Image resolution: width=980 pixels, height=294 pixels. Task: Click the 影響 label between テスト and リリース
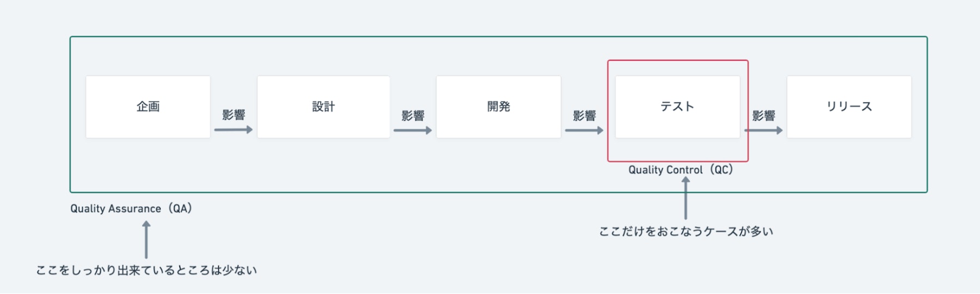click(x=763, y=115)
